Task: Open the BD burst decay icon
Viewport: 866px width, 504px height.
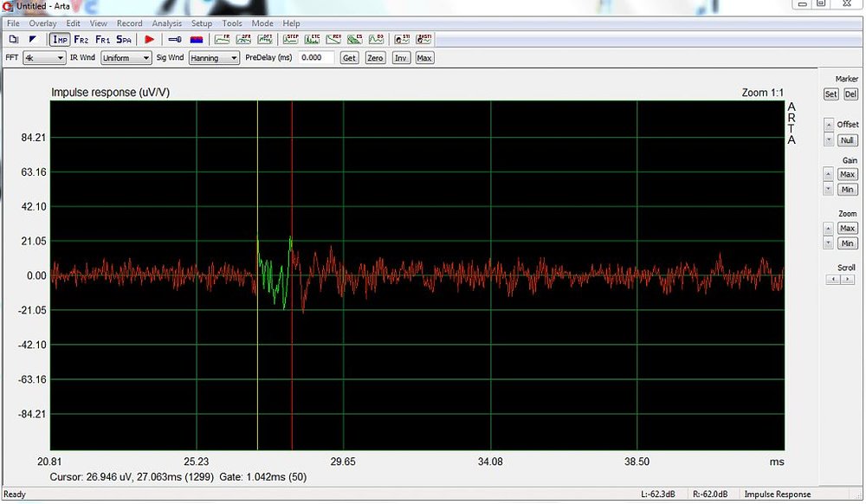Action: pyautogui.click(x=376, y=39)
